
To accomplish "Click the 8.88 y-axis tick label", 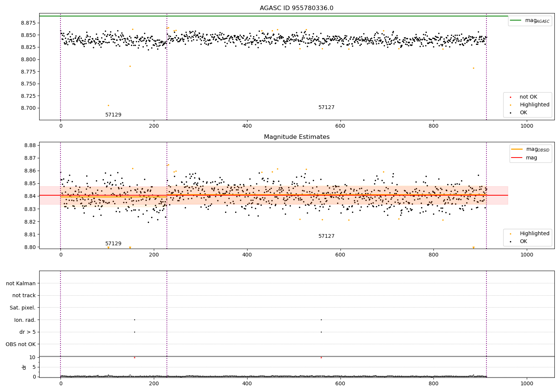I will tap(30, 146).
